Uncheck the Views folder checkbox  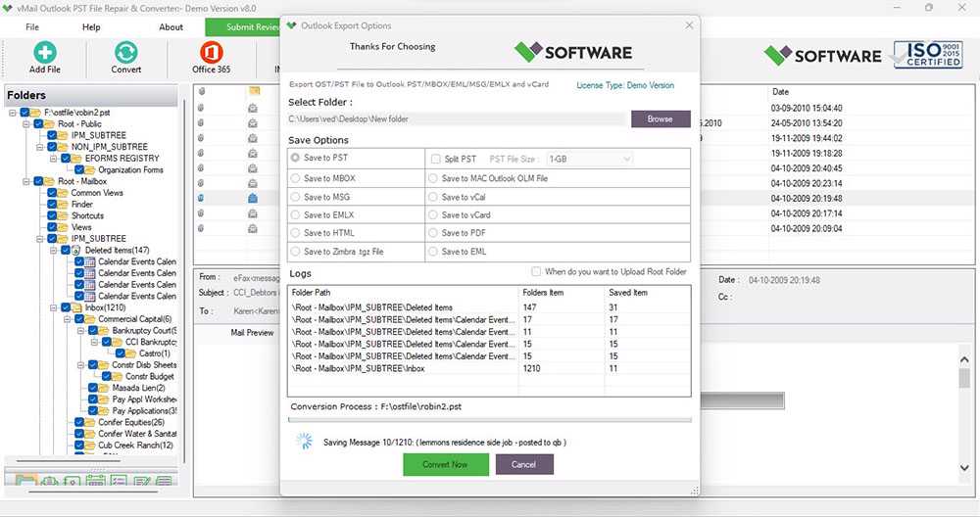click(x=53, y=227)
